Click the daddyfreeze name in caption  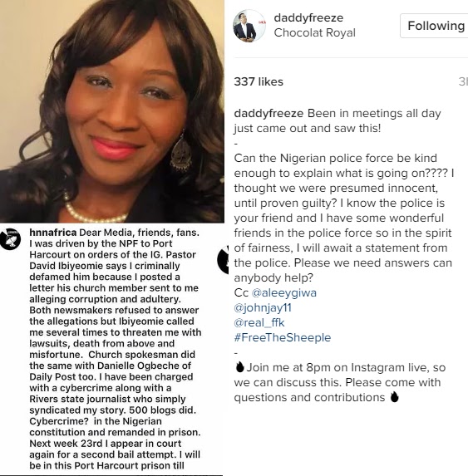click(268, 114)
